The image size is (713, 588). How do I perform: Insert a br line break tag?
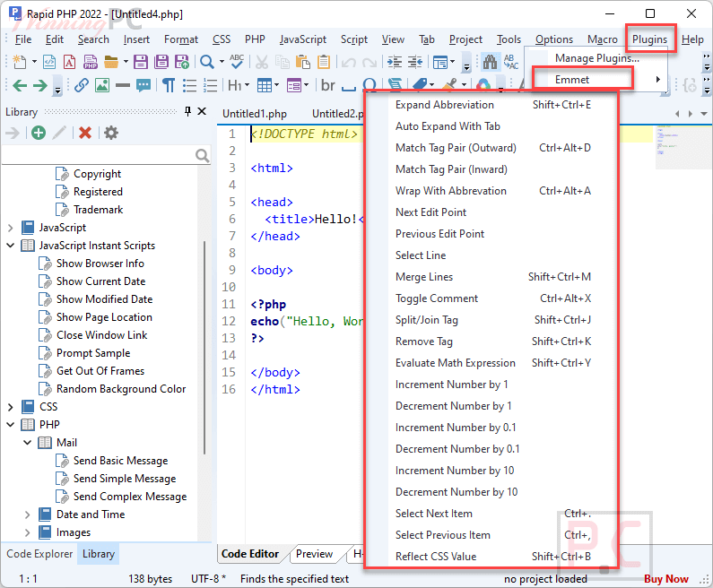[x=328, y=85]
